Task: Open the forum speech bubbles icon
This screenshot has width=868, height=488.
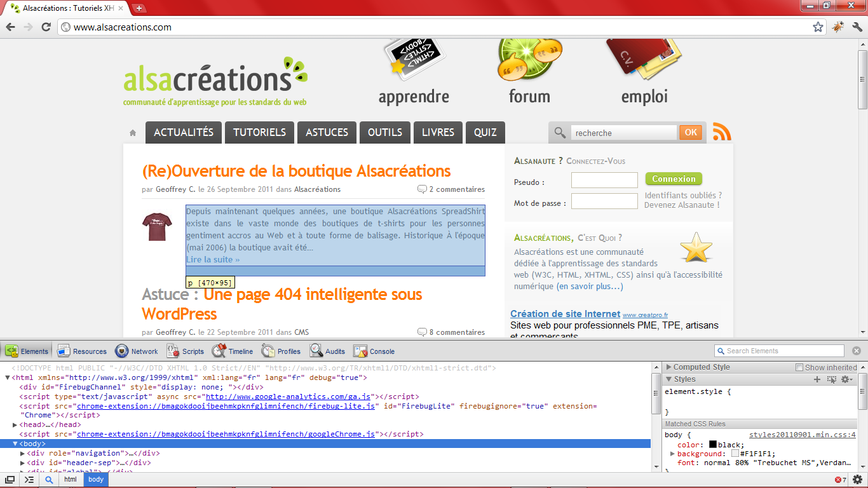Action: point(530,59)
